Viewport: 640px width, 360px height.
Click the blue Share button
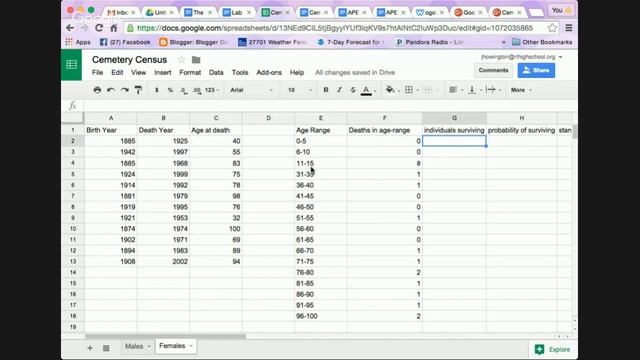click(x=536, y=70)
